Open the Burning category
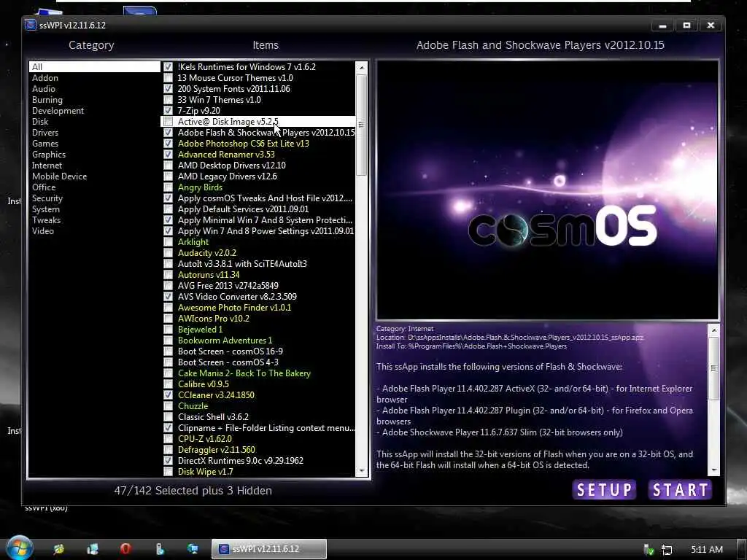 47,99
